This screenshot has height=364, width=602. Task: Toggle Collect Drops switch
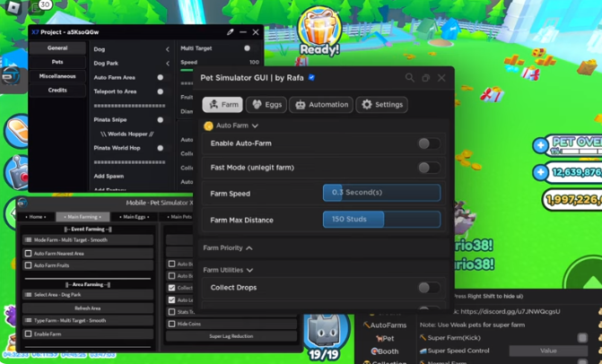point(429,288)
